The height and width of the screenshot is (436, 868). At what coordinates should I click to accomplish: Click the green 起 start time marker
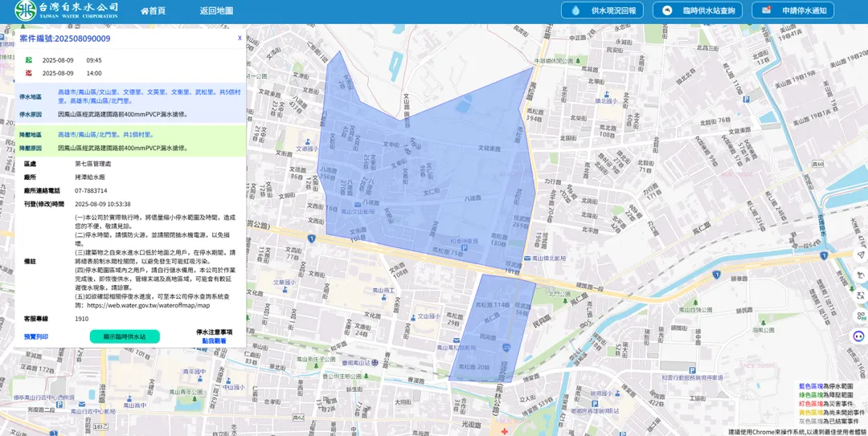coord(28,59)
